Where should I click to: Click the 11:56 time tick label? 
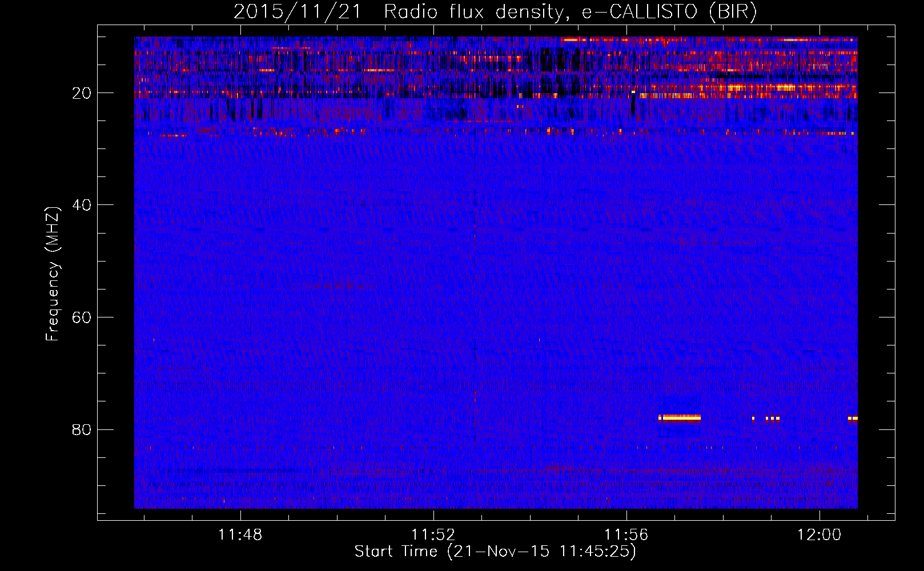pyautogui.click(x=626, y=534)
